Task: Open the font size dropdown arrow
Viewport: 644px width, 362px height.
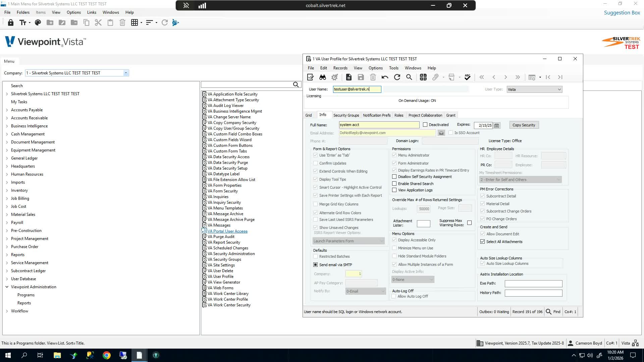Action: tap(30, 22)
